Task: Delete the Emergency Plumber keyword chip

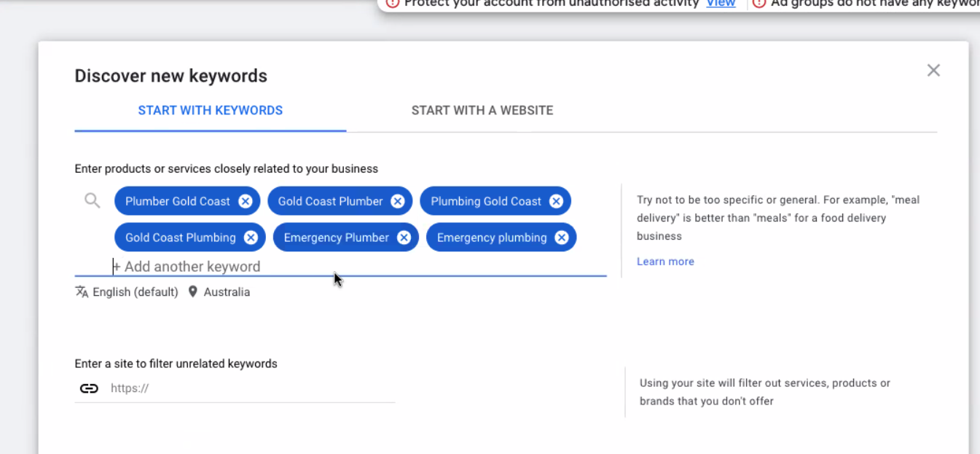Action: [404, 238]
